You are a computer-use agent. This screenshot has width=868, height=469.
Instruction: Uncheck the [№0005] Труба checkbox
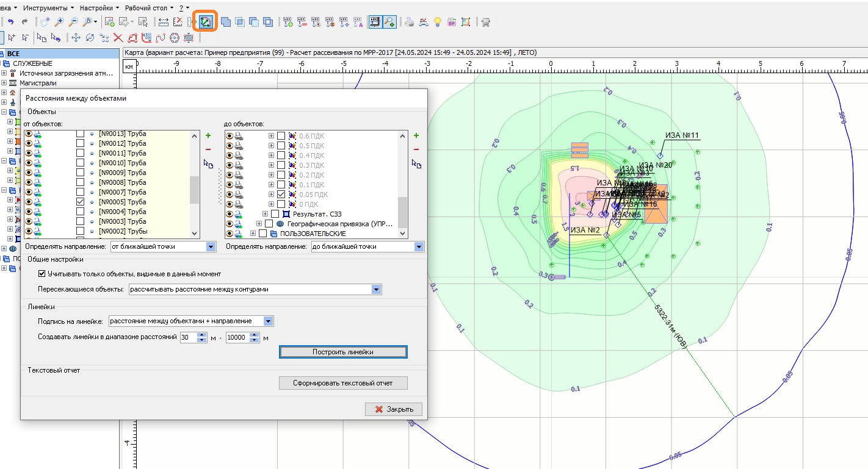coord(80,202)
